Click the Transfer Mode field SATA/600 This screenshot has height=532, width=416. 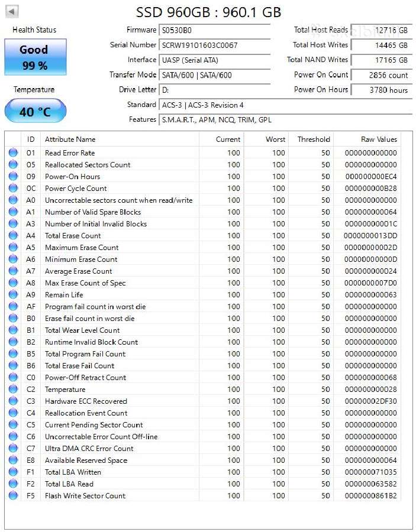(x=215, y=75)
